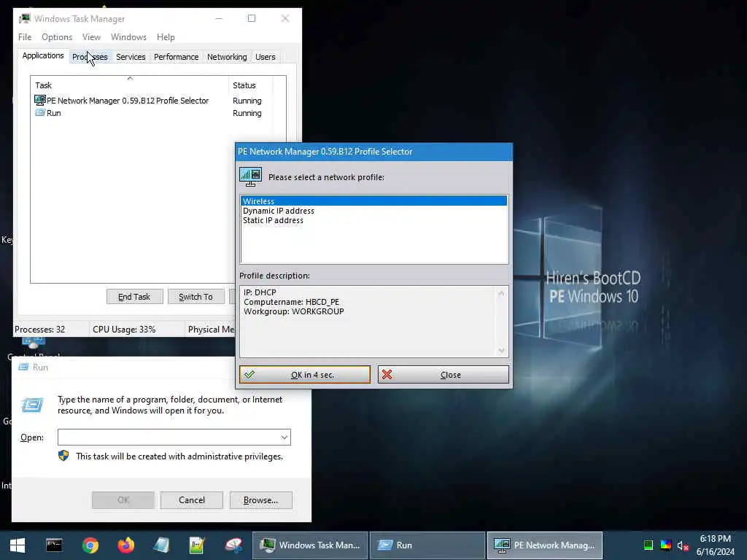Open the red-white taskbar tool icon

[x=233, y=545]
